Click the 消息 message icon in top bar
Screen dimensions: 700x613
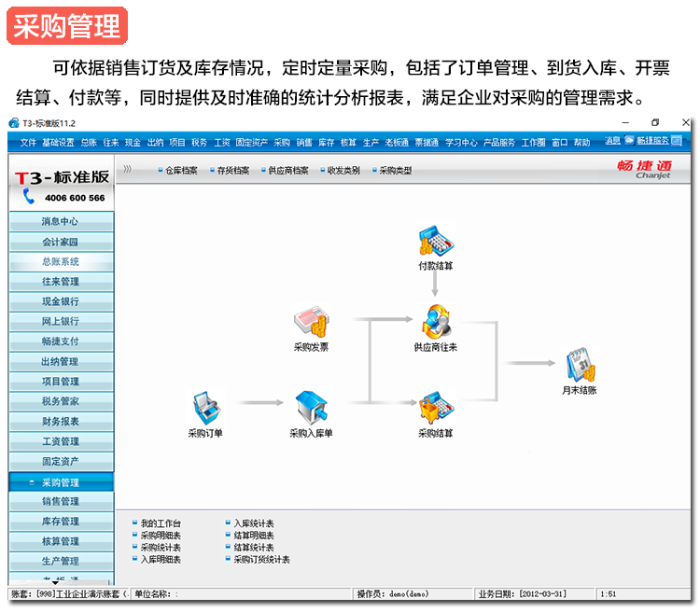click(612, 142)
